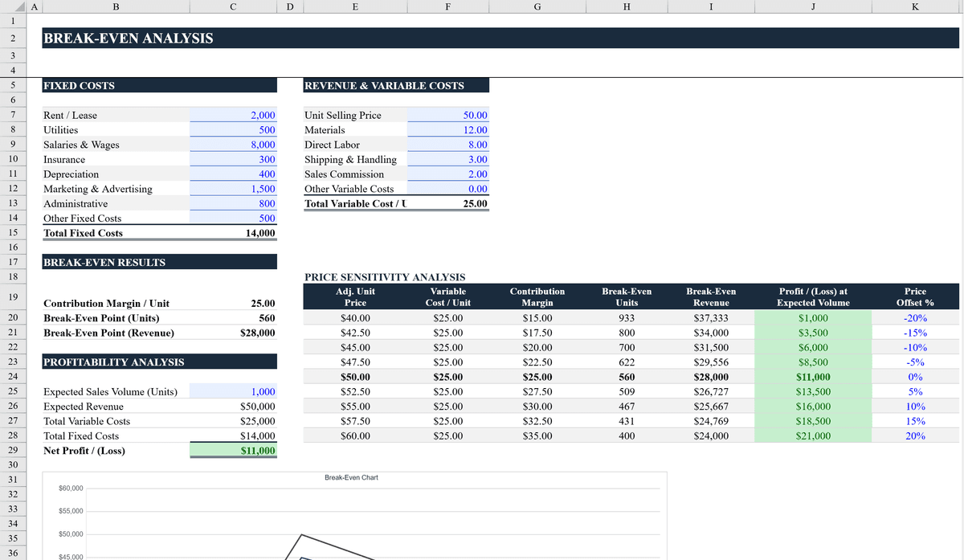Click Other Variable Costs value 0.00
The image size is (964, 560).
pyautogui.click(x=447, y=189)
